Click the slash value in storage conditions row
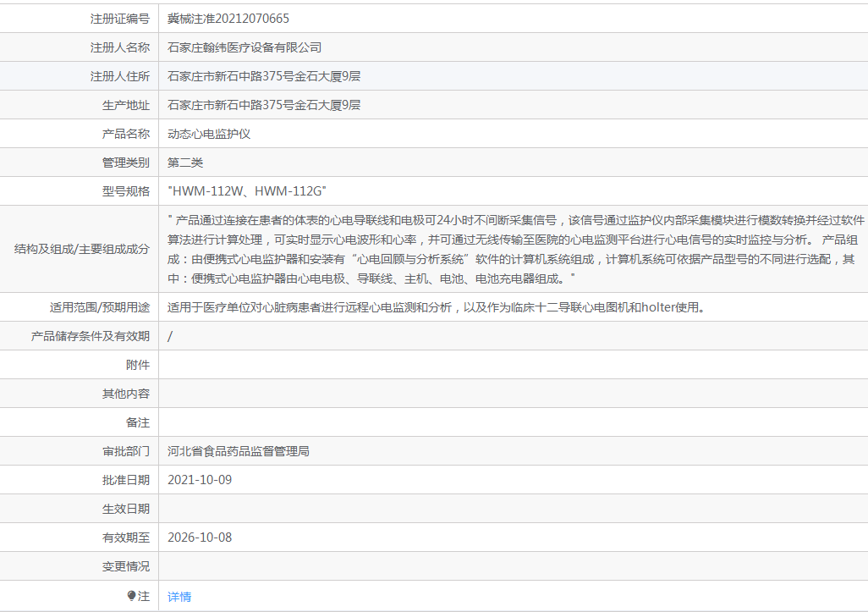The image size is (868, 612). (170, 336)
